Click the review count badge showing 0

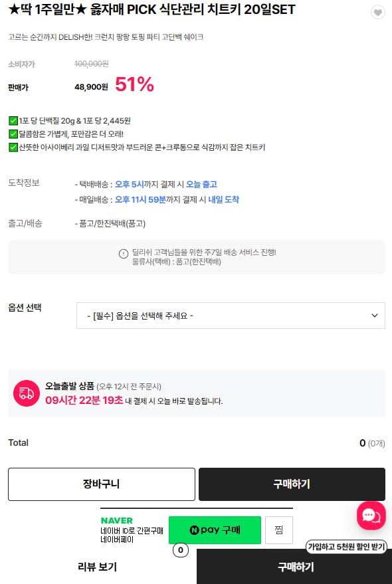pyautogui.click(x=181, y=549)
